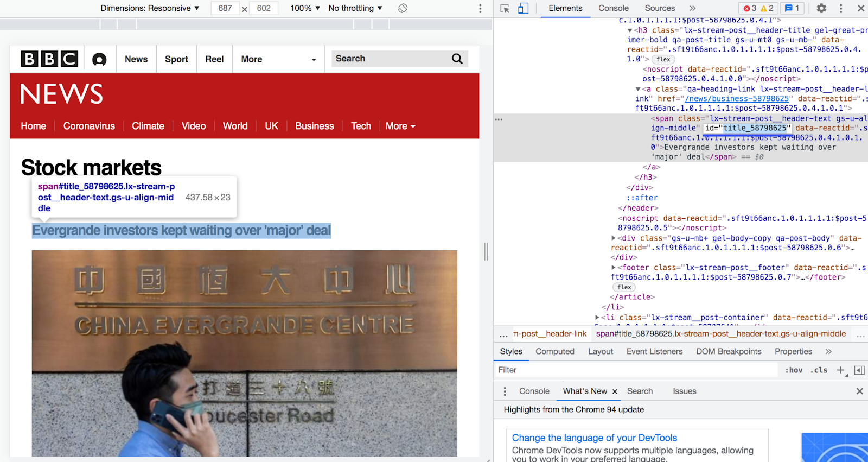Open the DOM Breakpoints tab

(729, 351)
